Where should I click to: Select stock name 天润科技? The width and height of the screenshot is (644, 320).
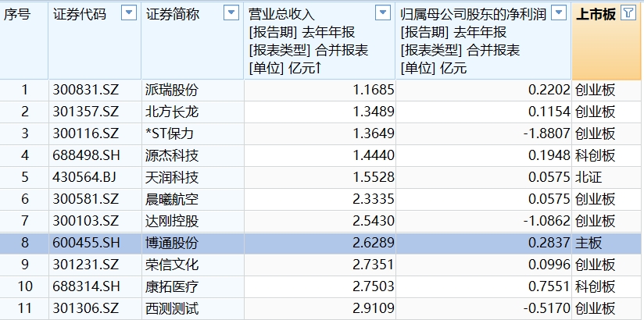point(172,177)
